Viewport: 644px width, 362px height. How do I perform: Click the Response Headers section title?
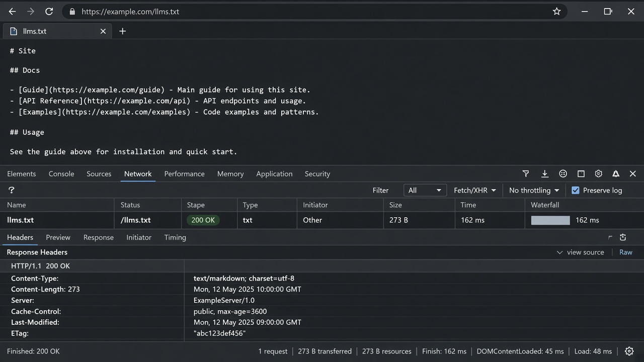[x=37, y=252]
